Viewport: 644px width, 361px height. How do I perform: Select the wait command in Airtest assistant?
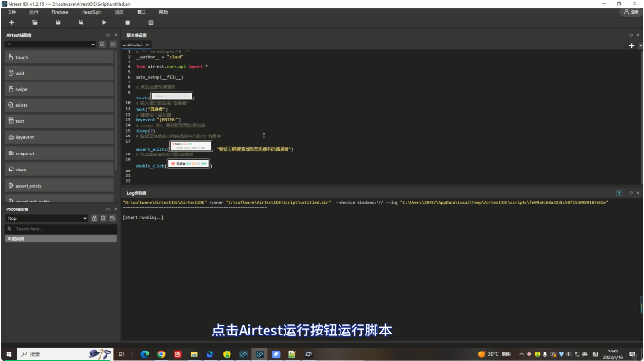pyautogui.click(x=59, y=73)
